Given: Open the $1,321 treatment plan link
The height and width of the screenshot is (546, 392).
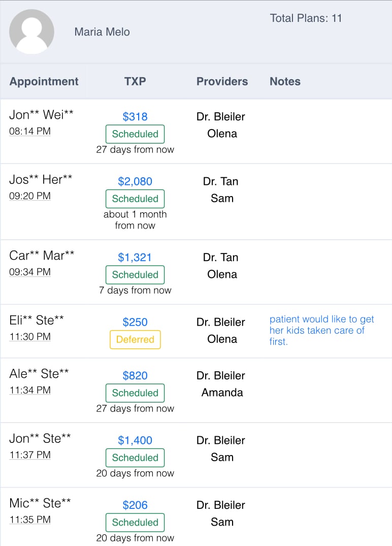Looking at the screenshot, I should (x=135, y=258).
